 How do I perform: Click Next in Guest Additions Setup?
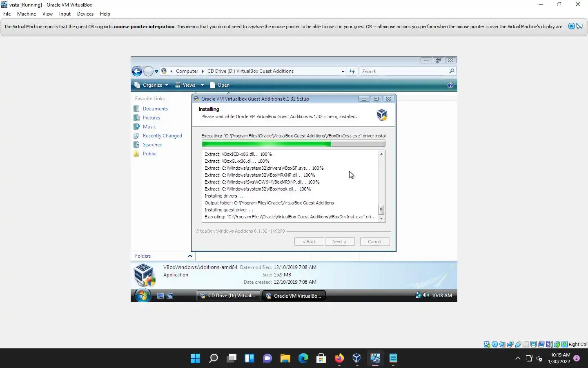point(340,242)
